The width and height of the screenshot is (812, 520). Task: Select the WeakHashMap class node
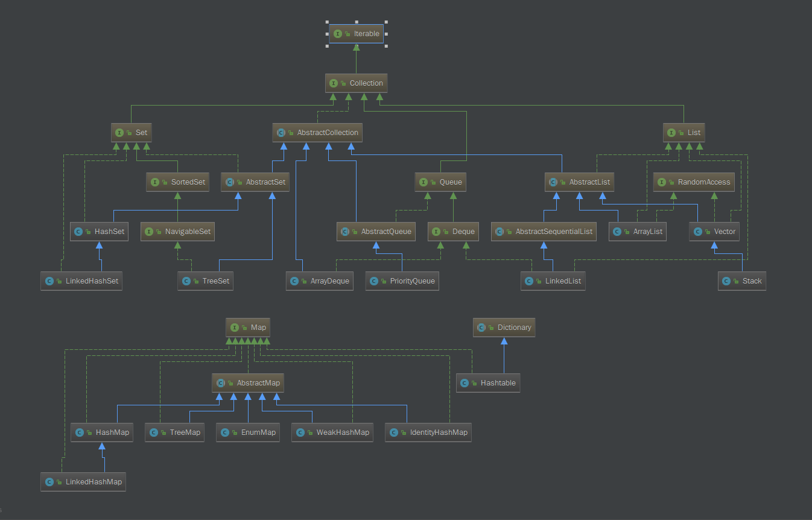click(332, 433)
